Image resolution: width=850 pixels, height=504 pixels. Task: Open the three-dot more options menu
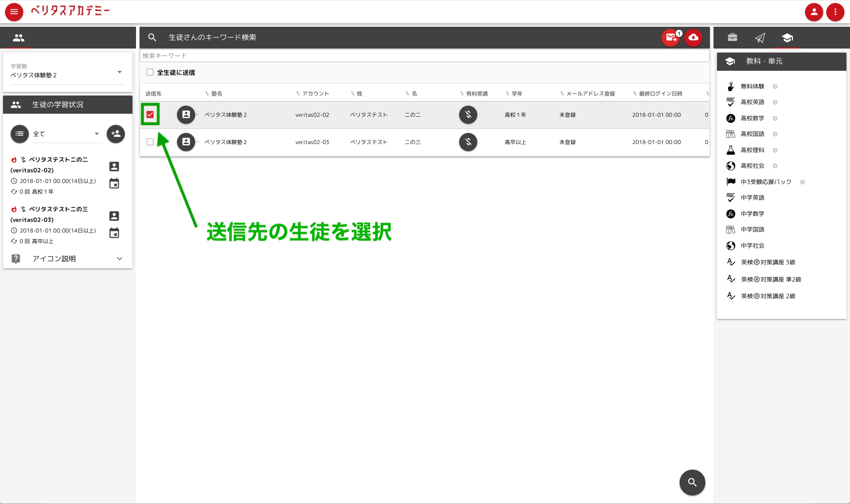(835, 12)
